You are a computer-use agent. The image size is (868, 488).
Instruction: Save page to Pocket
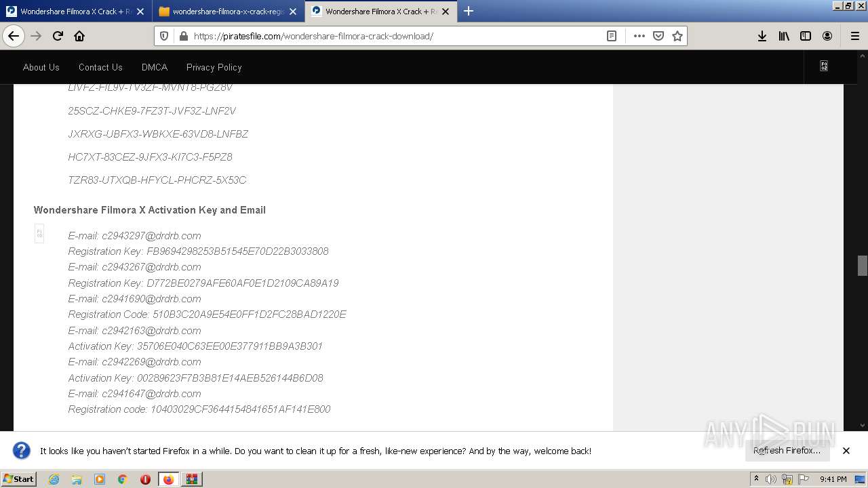pyautogui.click(x=658, y=36)
